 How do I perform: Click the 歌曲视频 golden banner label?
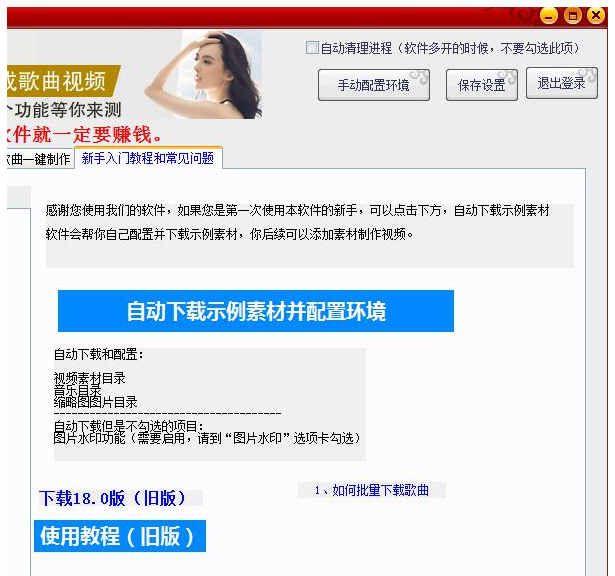61,81
